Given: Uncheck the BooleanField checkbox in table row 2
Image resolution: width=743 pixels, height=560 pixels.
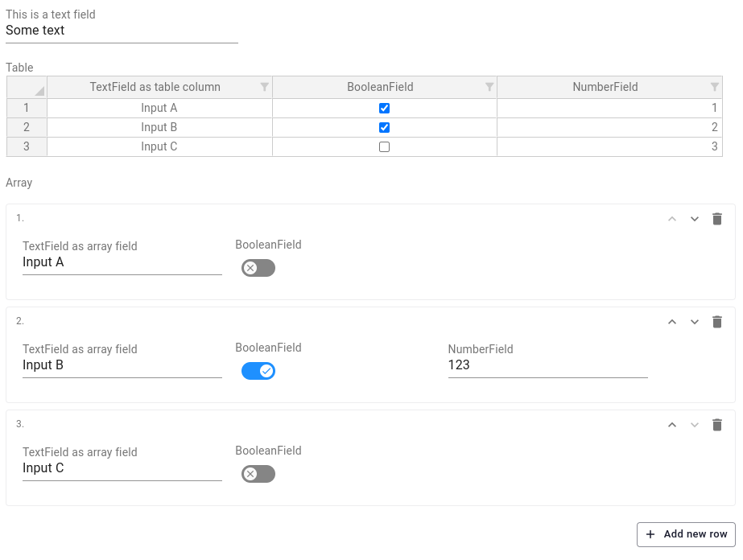Looking at the screenshot, I should [x=384, y=127].
